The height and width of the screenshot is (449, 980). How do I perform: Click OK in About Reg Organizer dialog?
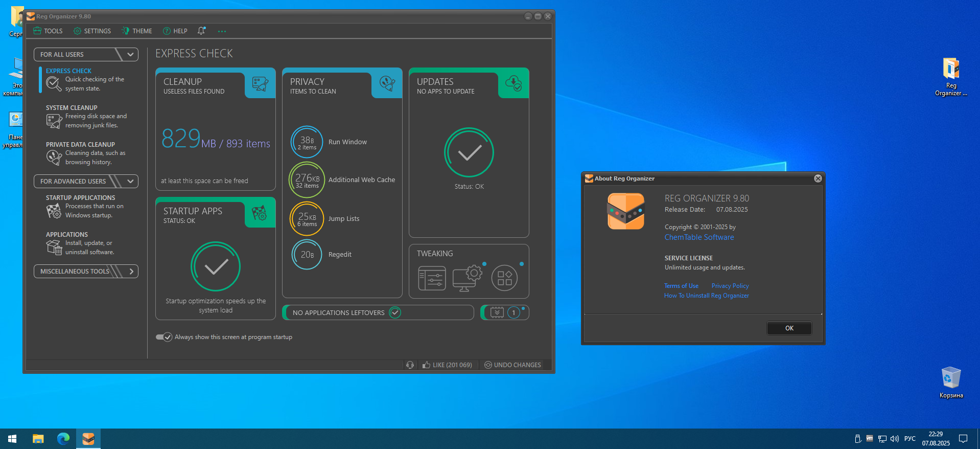(x=789, y=328)
